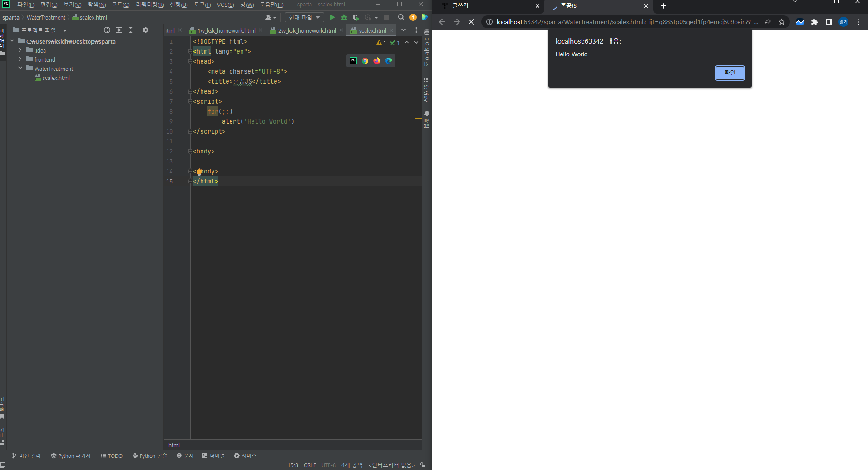Run the current file with the green Run icon
Viewport: 868px width, 470px height.
pos(332,17)
